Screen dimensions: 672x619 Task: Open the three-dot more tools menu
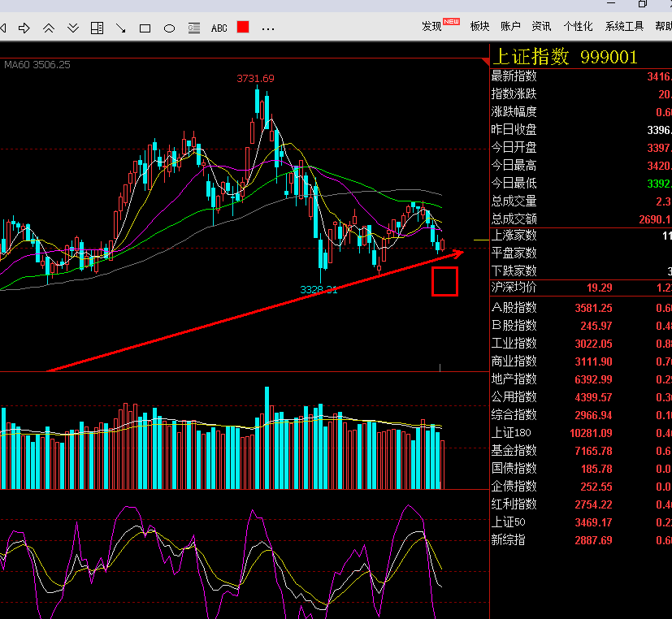268,29
